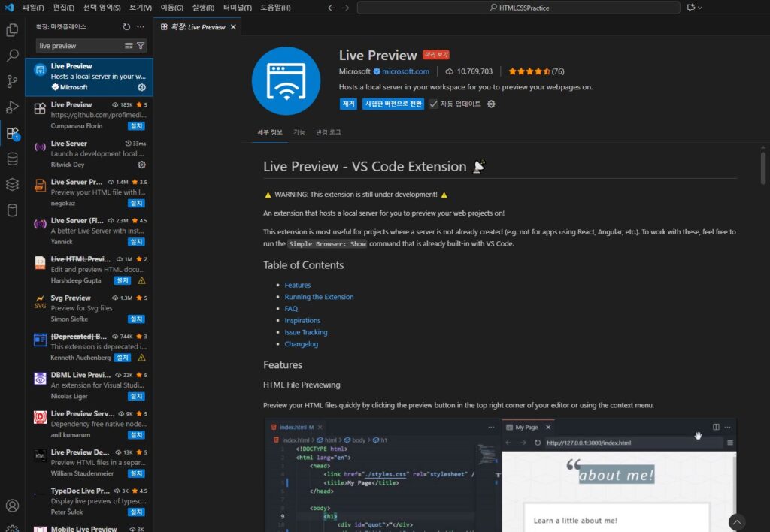Open the Explorer view in activity bar
Screen dimensions: 770x532
[x=12, y=30]
